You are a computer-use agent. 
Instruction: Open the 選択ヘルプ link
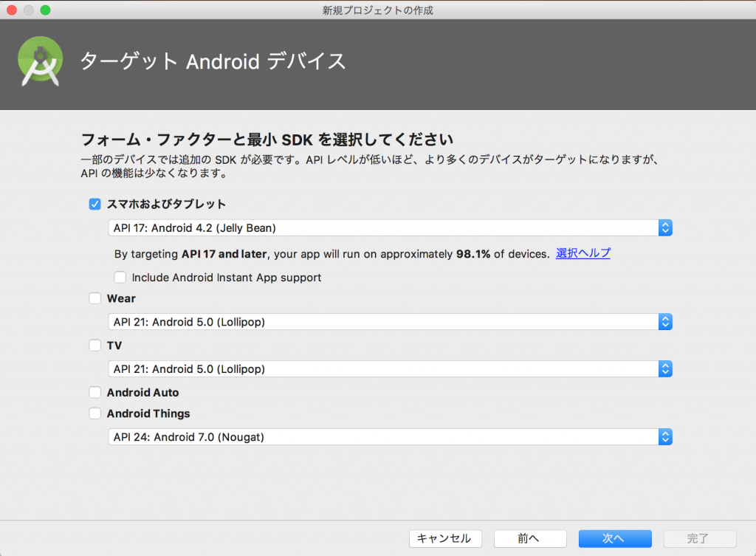(583, 253)
